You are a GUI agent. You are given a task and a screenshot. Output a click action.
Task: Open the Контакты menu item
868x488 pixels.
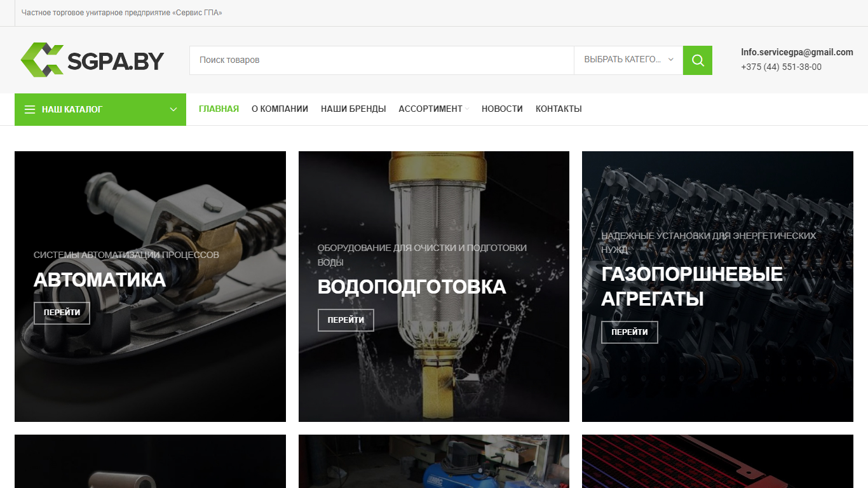(x=559, y=109)
